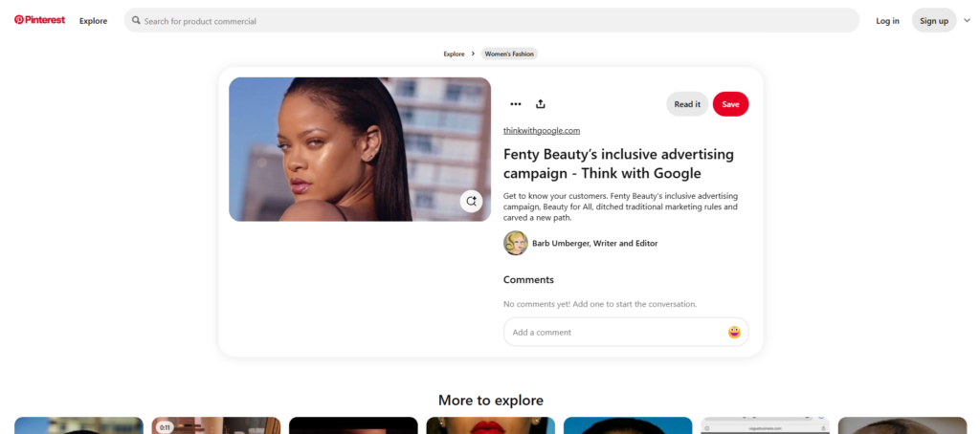The height and width of the screenshot is (434, 980).
Task: Click the More to explore heading
Action: click(x=491, y=401)
